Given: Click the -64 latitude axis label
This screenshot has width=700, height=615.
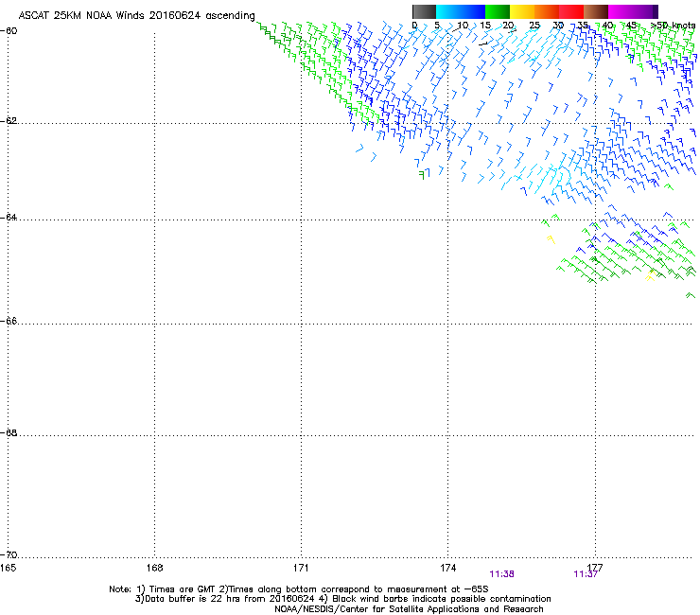Looking at the screenshot, I should tap(9, 218).
